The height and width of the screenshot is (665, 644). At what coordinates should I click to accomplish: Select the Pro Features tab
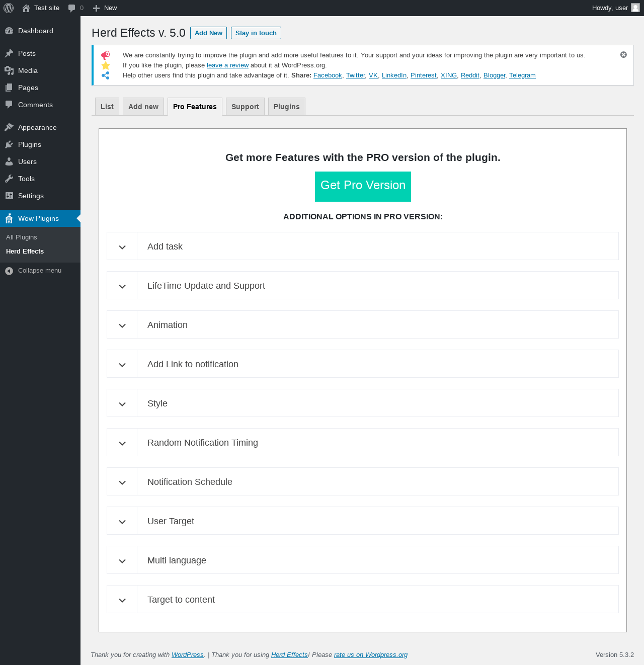195,107
